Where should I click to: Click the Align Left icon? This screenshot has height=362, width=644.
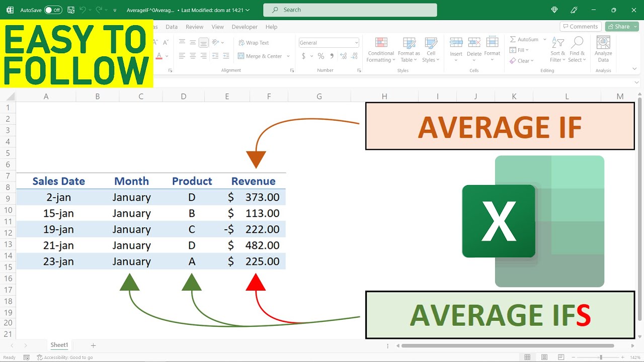click(182, 56)
